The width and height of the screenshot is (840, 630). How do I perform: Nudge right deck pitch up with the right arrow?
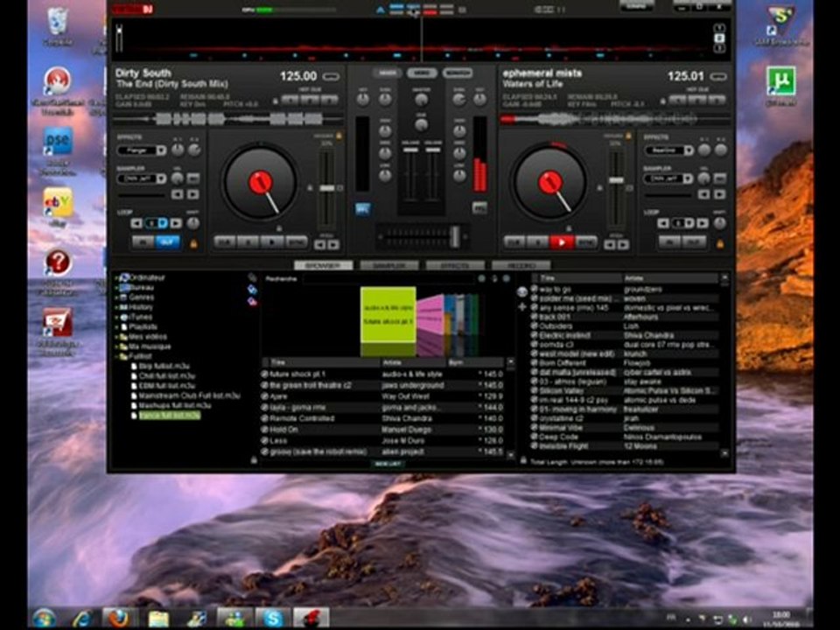[623, 245]
